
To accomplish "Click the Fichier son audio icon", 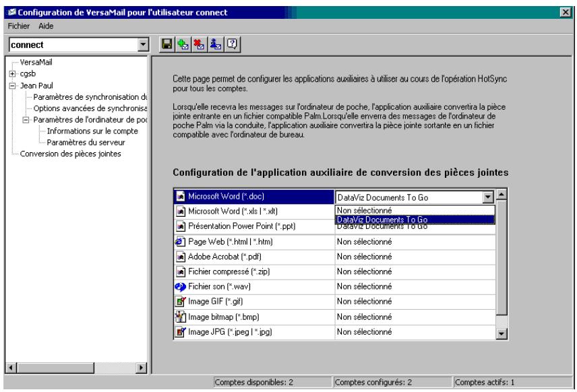I will point(181,286).
